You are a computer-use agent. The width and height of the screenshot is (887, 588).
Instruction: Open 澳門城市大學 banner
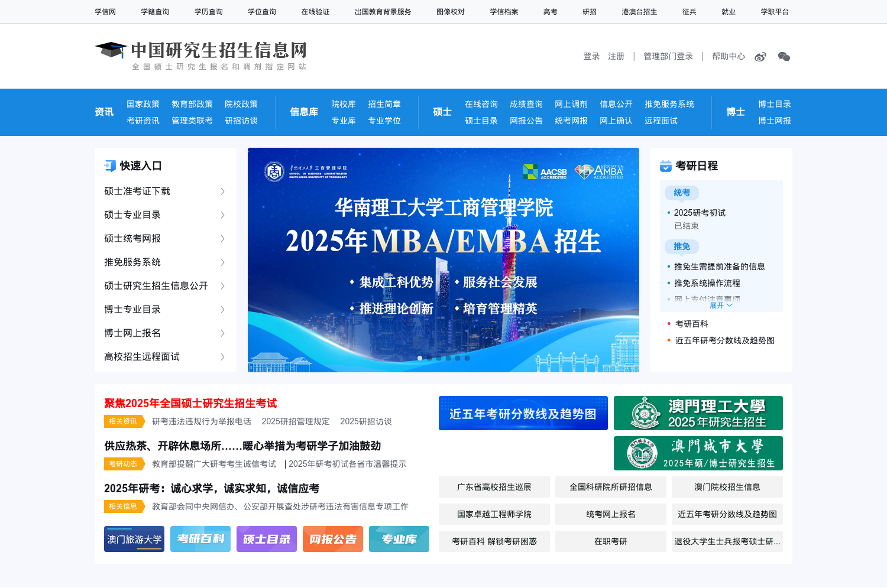pyautogui.click(x=698, y=453)
